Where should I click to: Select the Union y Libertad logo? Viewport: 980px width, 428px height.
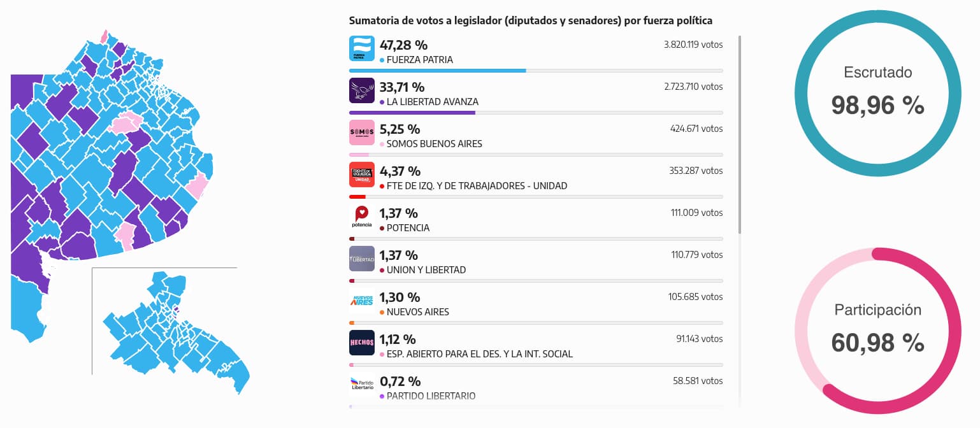click(x=362, y=259)
